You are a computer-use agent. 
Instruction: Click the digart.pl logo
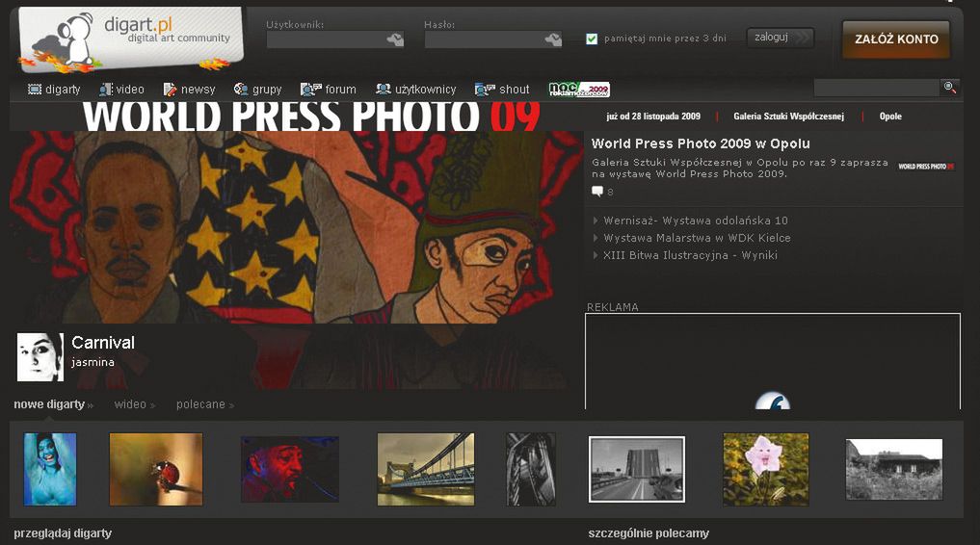tap(131, 39)
